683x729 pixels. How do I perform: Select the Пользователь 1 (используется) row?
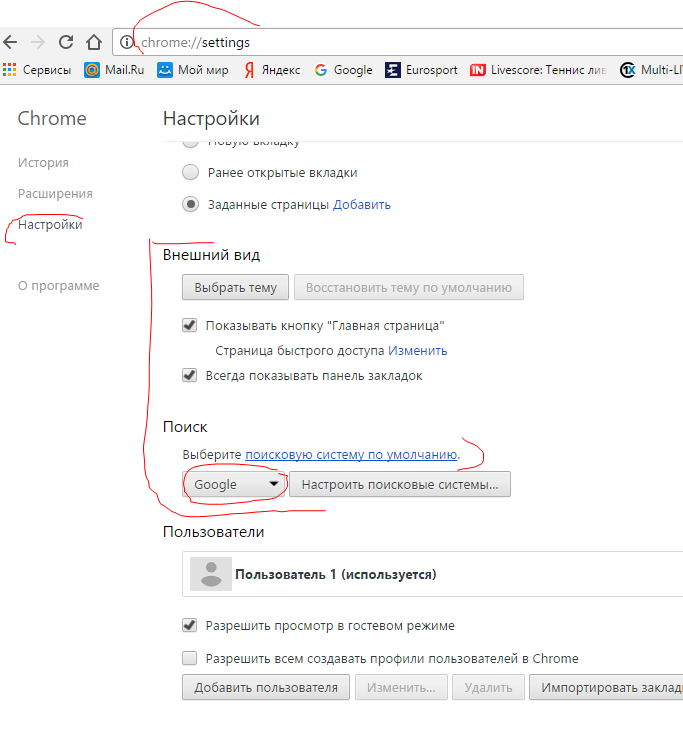pos(432,574)
